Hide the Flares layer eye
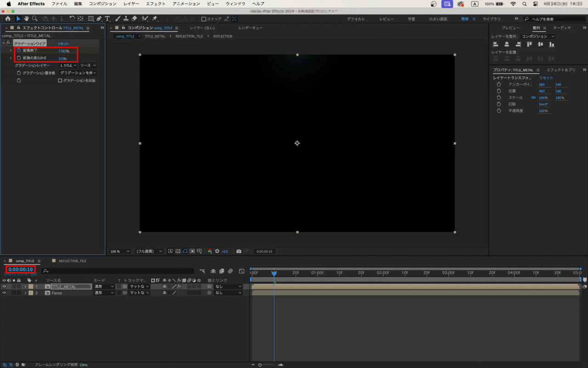The image size is (588, 368). pyautogui.click(x=4, y=293)
